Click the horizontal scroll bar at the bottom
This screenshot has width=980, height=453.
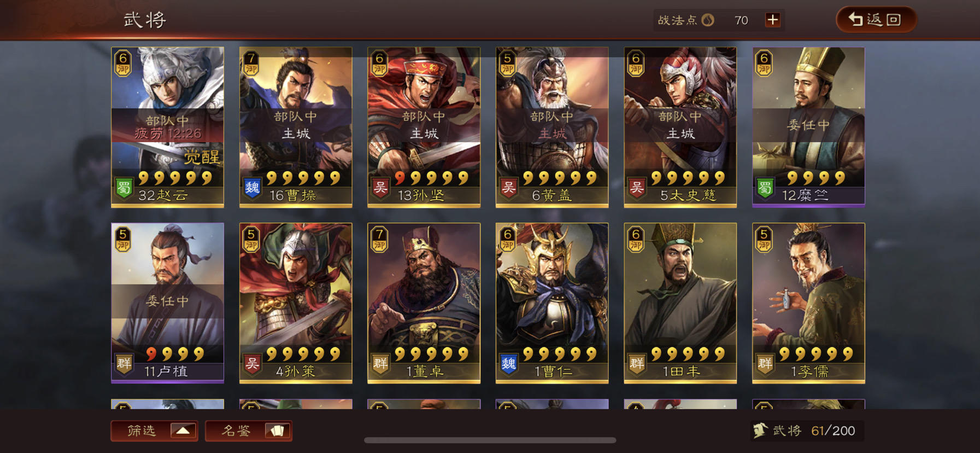[490, 440]
